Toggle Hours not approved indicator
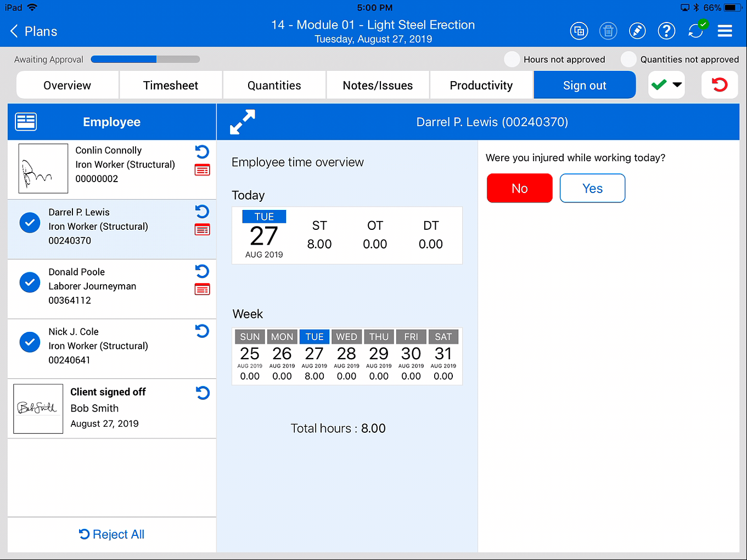 click(x=512, y=59)
